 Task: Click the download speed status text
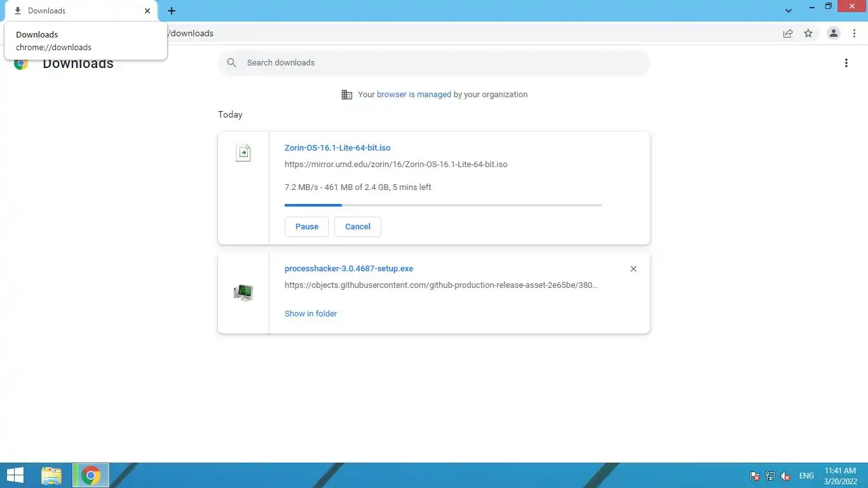click(358, 187)
